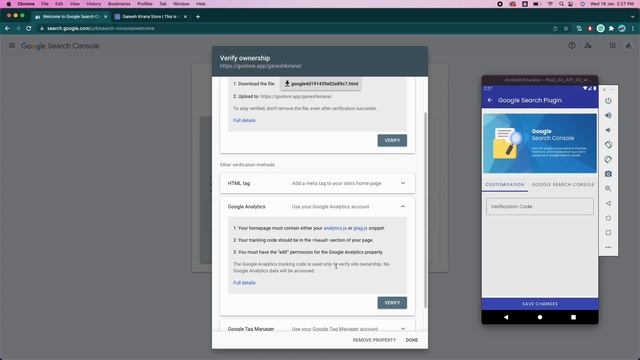
Task: Click the emulator zoom magnifier icon
Action: (608, 189)
